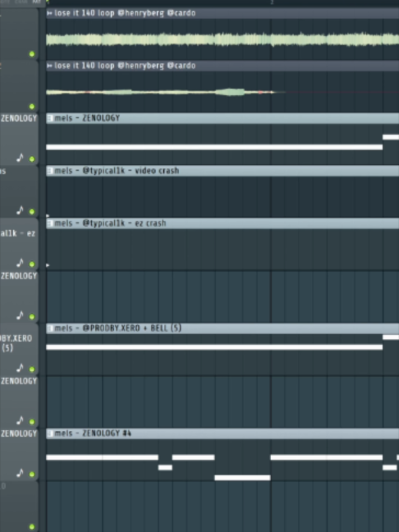Click note icon on ZENOLOGY #4 track

(20, 473)
